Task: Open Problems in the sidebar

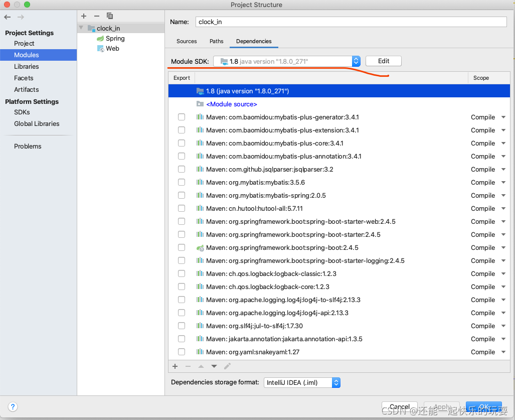Action: 28,146
